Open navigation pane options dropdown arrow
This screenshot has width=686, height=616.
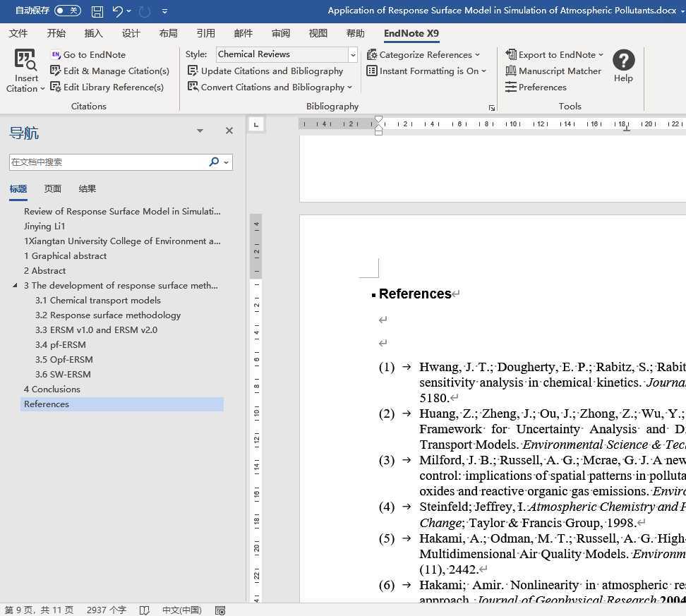(x=200, y=131)
